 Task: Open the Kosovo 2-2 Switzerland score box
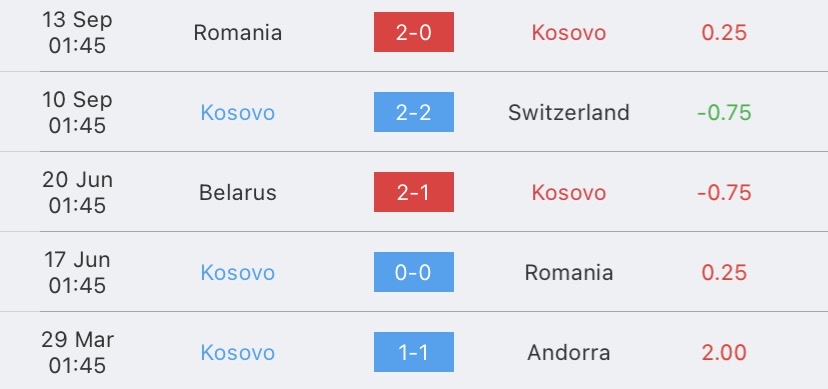(x=413, y=112)
